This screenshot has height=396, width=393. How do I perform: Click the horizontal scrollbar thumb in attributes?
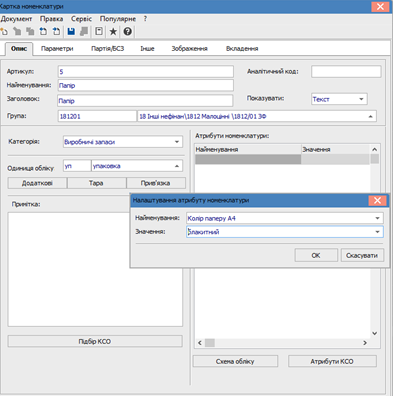(x=210, y=343)
